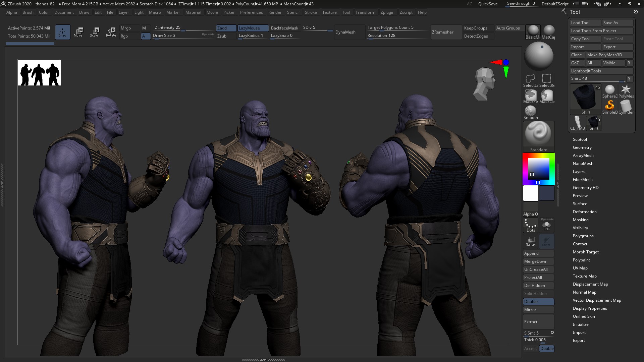Toggle BackfaceMask option
This screenshot has width=644, height=362.
pyautogui.click(x=284, y=28)
